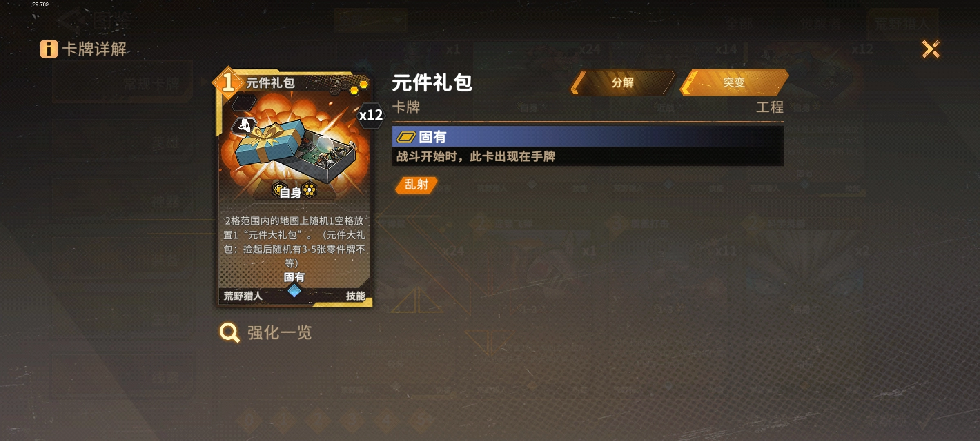Click the yellow card icon beside 固有
980x441 pixels.
406,137
